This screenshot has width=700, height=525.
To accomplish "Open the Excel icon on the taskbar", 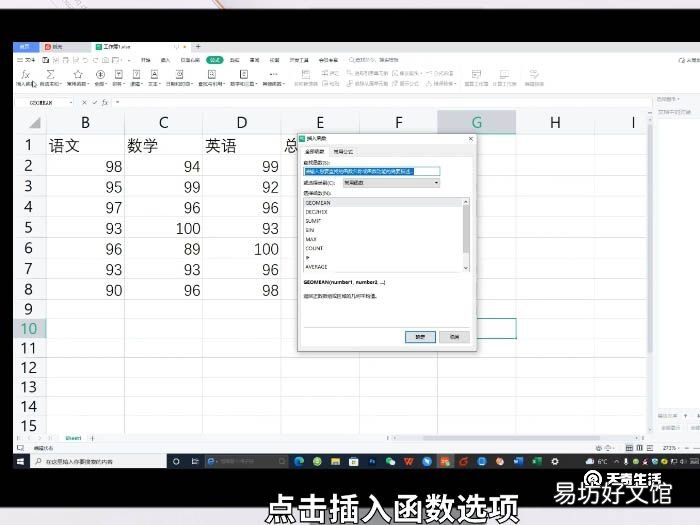I will coord(537,461).
